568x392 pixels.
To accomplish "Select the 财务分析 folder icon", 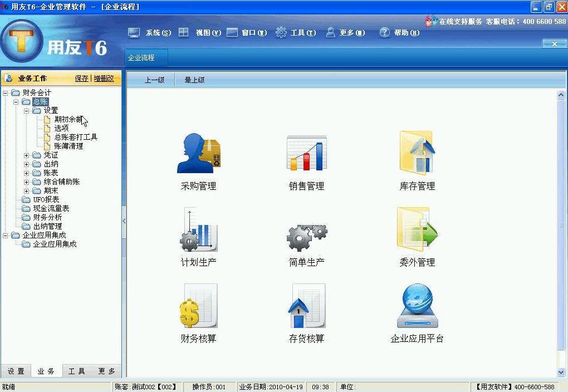I will pyautogui.click(x=26, y=217).
